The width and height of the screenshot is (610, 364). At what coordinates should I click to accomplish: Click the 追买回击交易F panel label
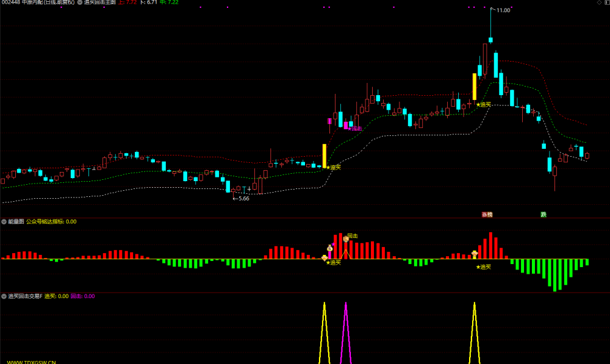[x=25, y=296]
